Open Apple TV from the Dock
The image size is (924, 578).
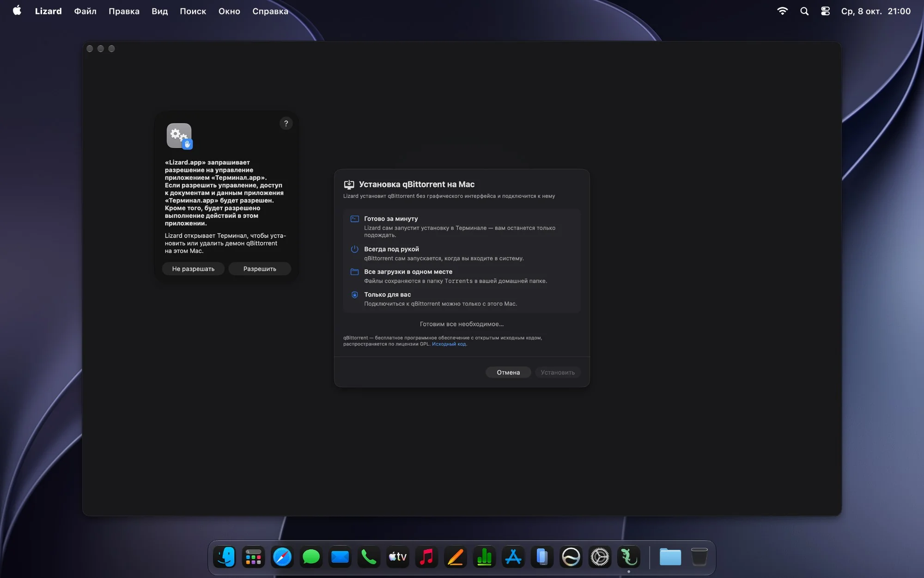(x=398, y=557)
